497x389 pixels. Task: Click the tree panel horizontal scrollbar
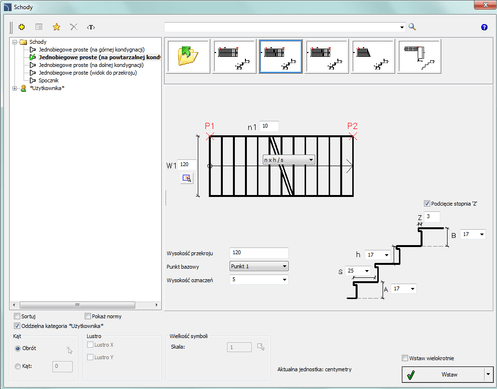click(85, 305)
